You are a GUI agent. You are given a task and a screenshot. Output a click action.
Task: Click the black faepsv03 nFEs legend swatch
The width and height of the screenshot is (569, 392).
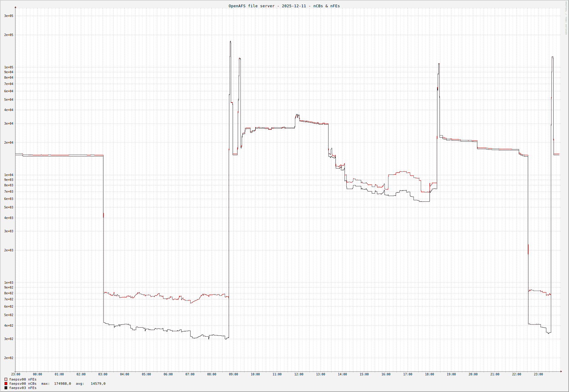click(6, 388)
